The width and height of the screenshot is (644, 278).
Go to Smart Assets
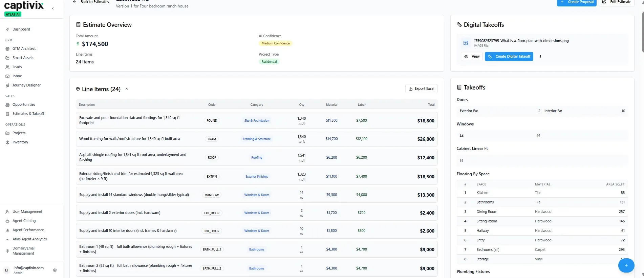(x=23, y=58)
